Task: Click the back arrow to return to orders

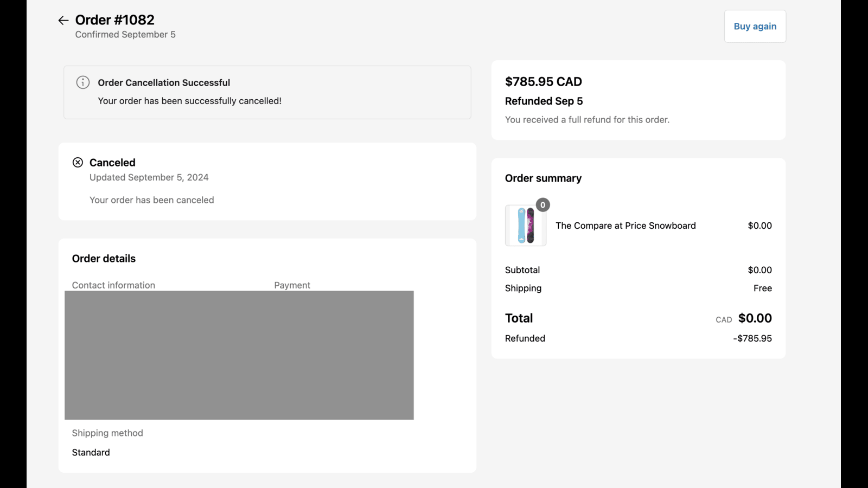Action: pyautogui.click(x=63, y=20)
